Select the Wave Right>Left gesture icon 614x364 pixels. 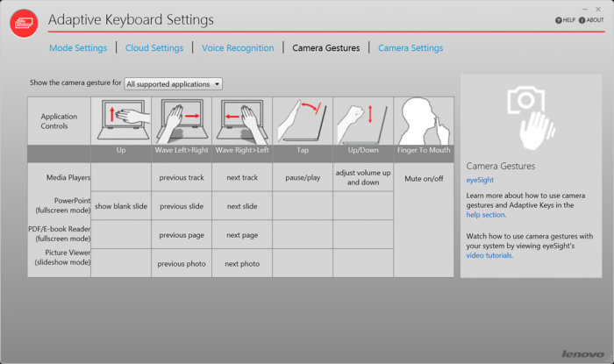241,121
